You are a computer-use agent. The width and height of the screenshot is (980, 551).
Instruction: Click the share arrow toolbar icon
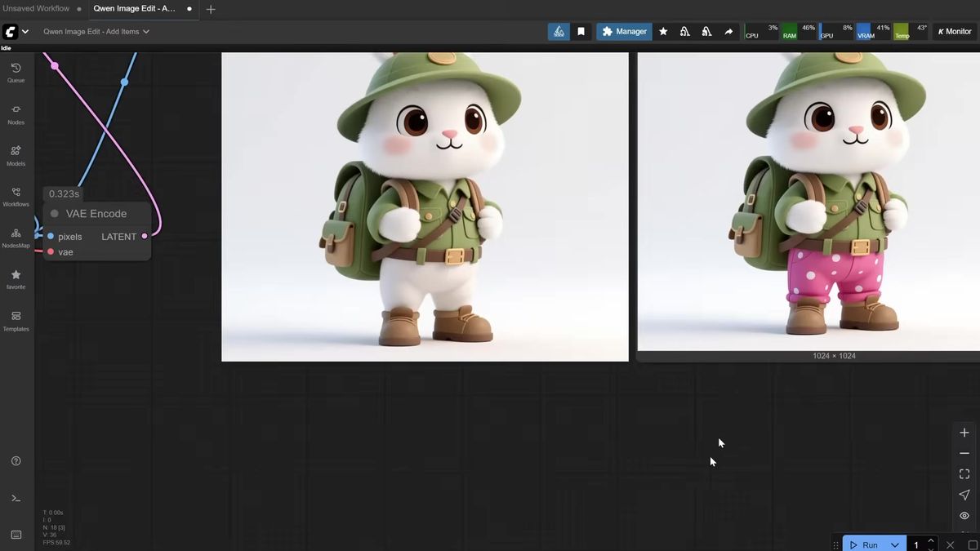[x=728, y=32]
